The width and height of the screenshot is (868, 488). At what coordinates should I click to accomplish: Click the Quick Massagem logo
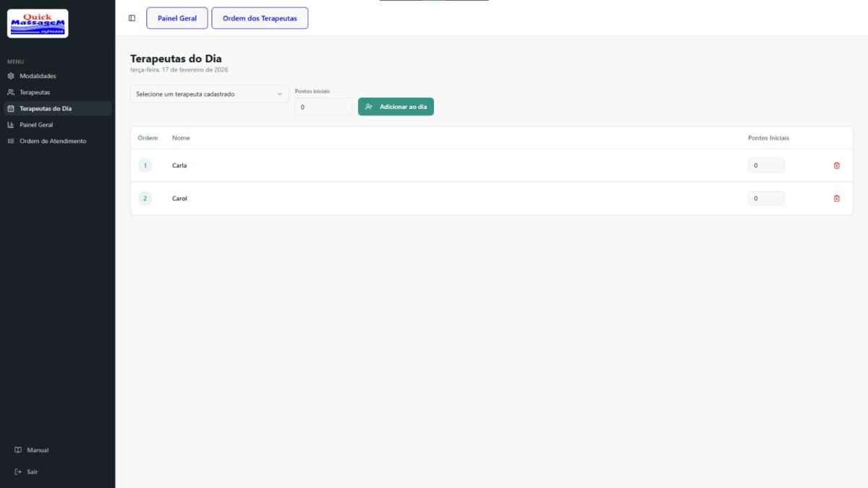tap(38, 23)
